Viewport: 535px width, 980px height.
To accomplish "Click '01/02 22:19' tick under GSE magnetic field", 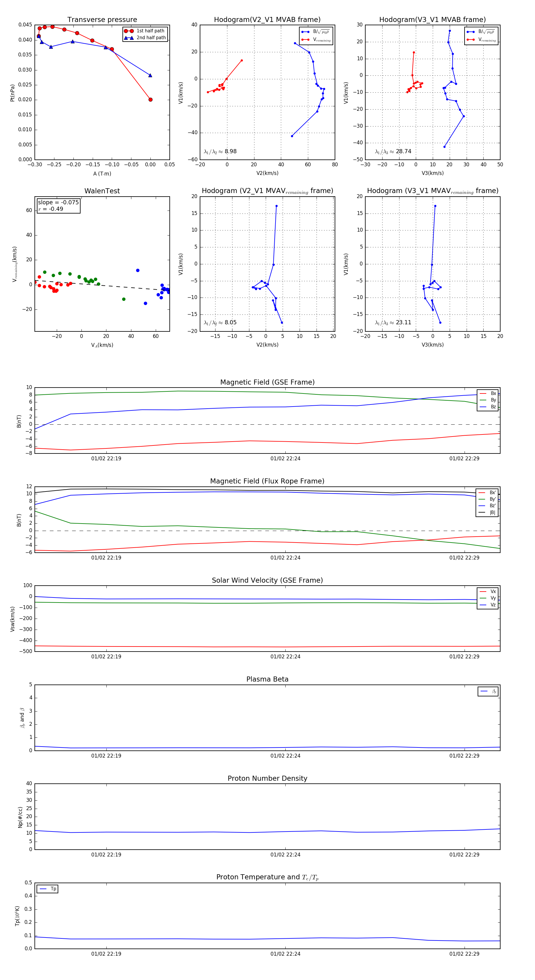I will click(106, 459).
